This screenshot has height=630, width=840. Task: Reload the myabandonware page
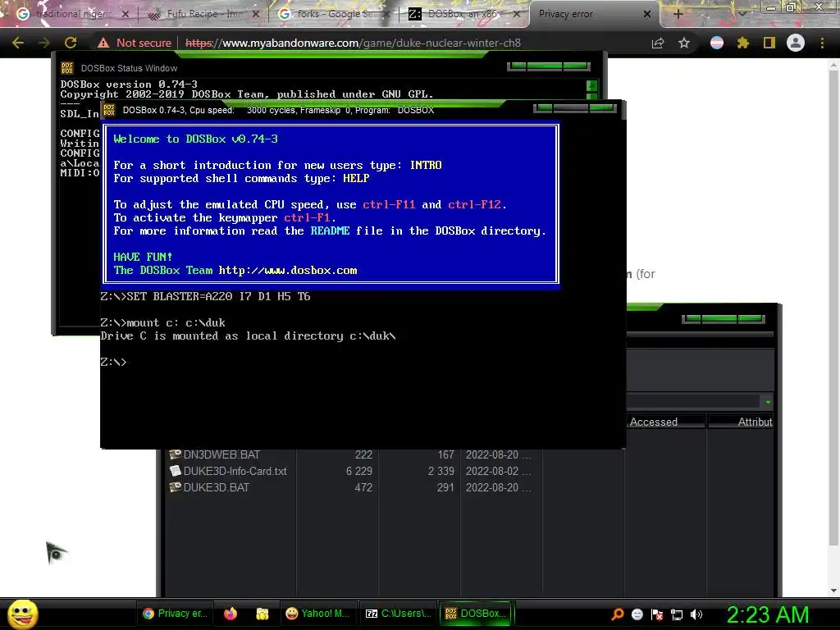pyautogui.click(x=71, y=43)
